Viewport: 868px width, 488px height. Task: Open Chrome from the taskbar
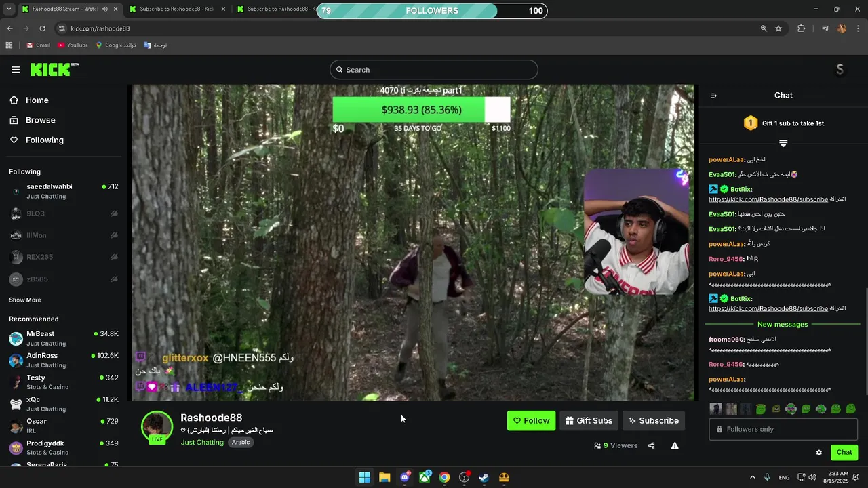[x=444, y=477]
